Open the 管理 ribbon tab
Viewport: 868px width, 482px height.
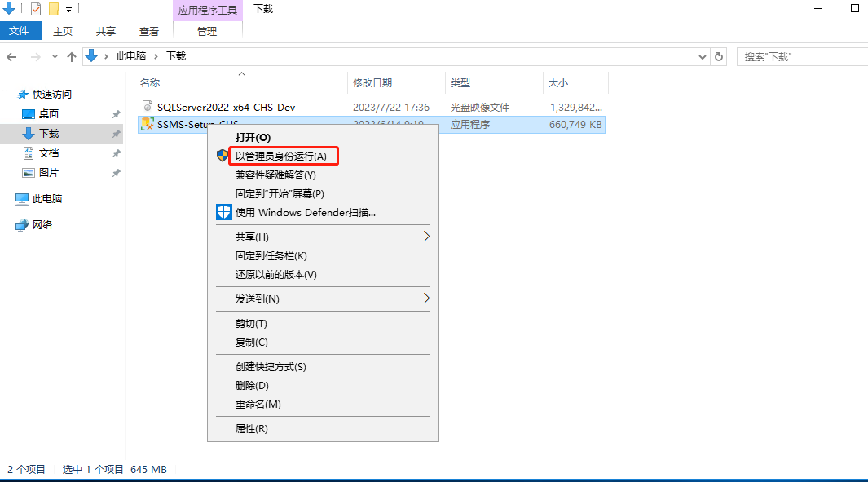pos(208,32)
